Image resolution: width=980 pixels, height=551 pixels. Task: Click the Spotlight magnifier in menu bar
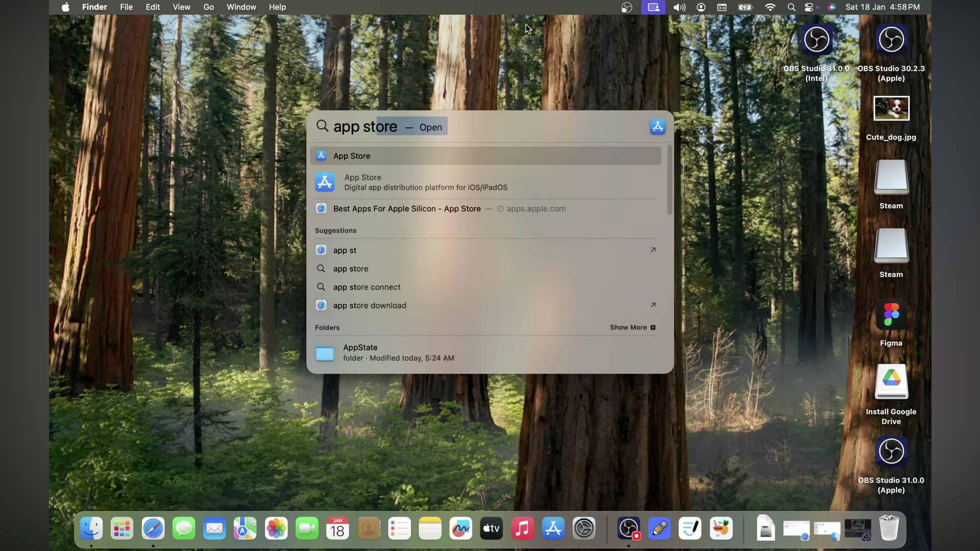point(791,7)
